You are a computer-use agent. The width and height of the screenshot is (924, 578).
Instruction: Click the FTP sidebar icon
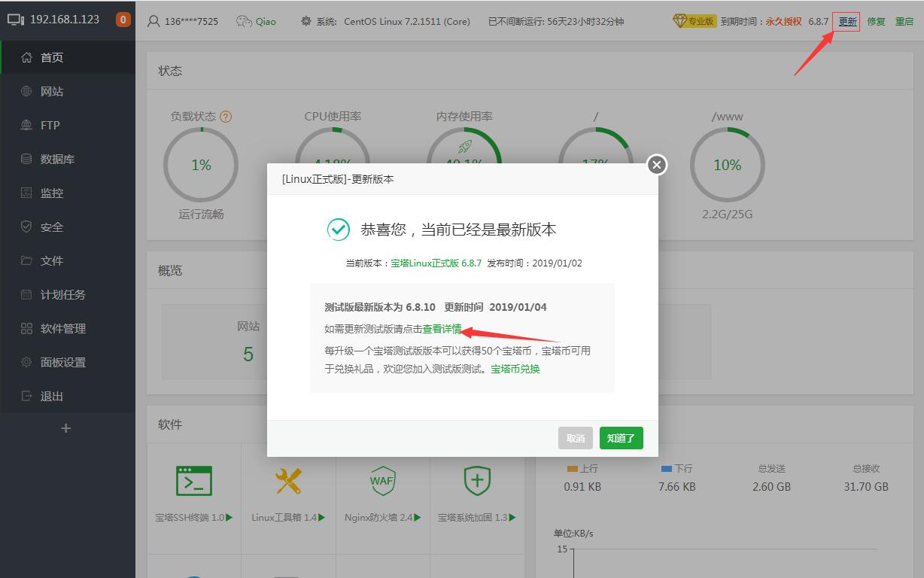27,125
